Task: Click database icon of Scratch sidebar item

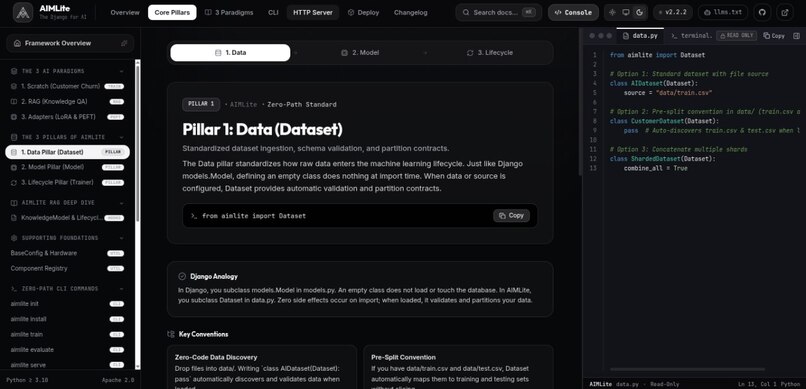Action: (x=14, y=86)
